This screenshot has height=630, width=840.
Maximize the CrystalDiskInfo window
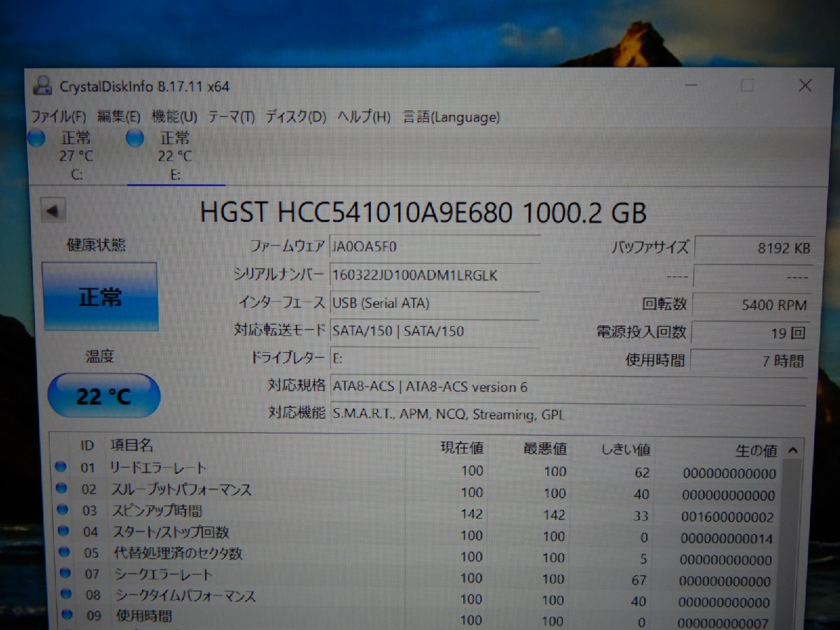click(x=747, y=85)
